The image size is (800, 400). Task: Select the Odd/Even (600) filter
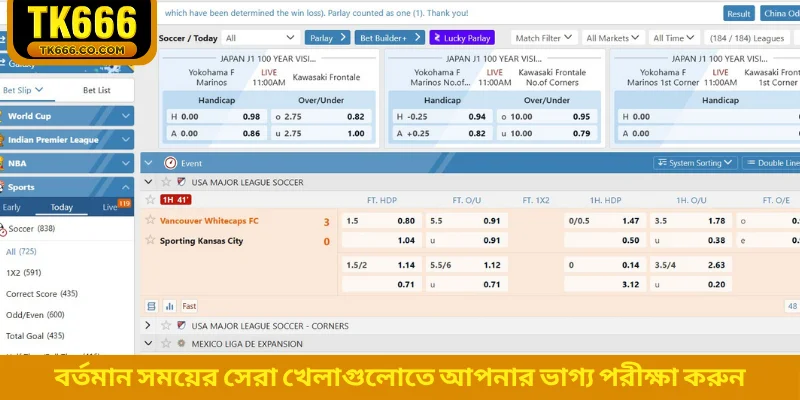pyautogui.click(x=35, y=315)
